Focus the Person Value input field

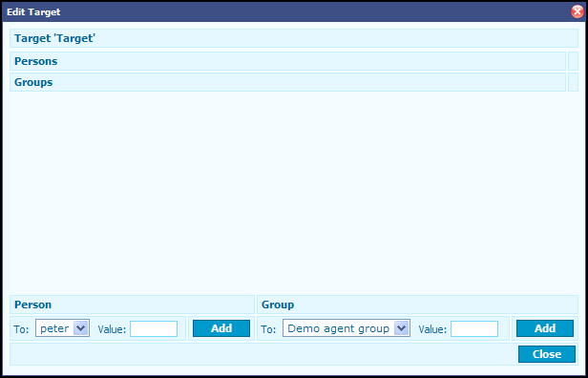tap(154, 329)
